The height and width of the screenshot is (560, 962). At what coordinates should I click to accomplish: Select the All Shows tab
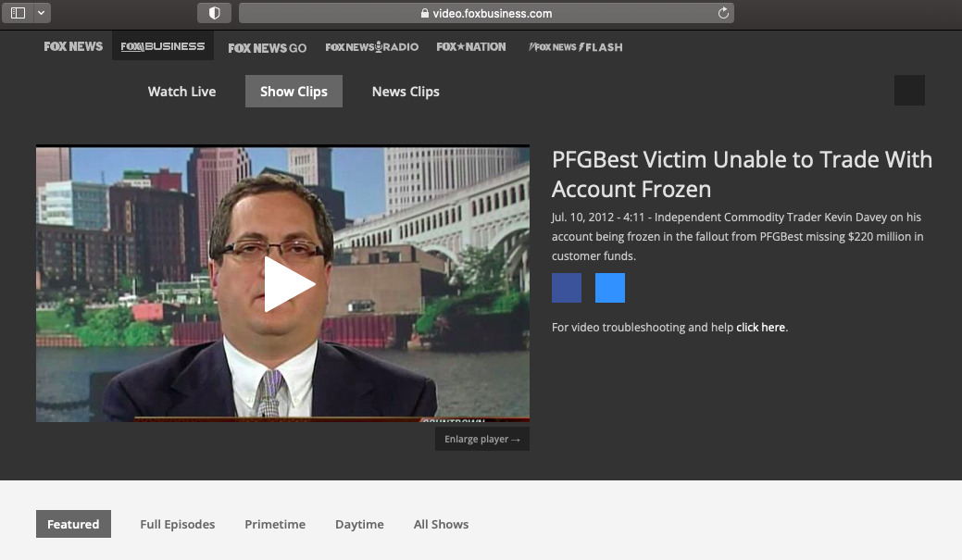tap(441, 525)
